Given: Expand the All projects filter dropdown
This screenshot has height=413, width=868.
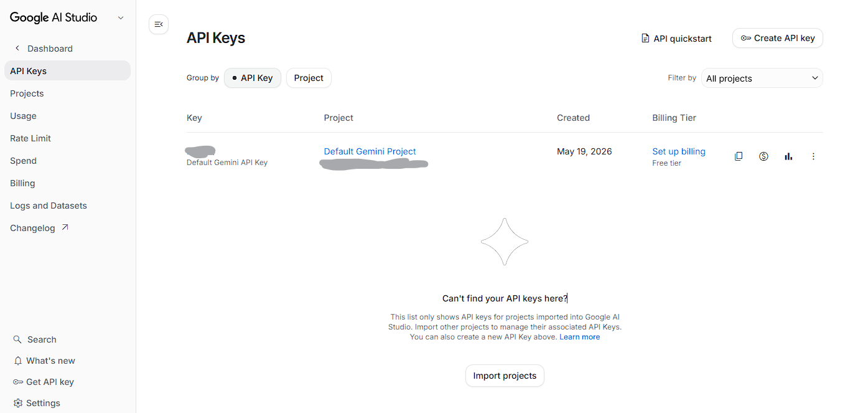Looking at the screenshot, I should (762, 78).
